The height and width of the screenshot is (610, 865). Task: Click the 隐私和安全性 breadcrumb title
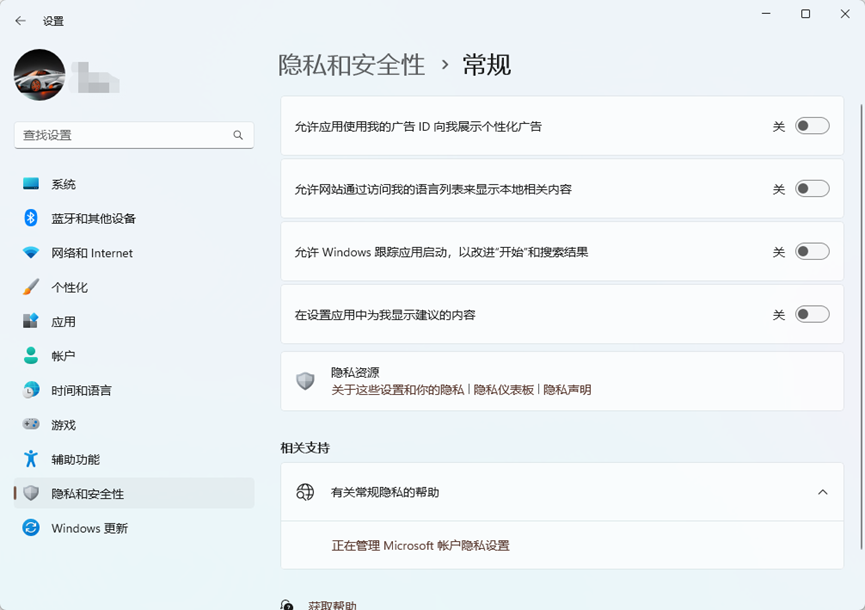click(352, 65)
